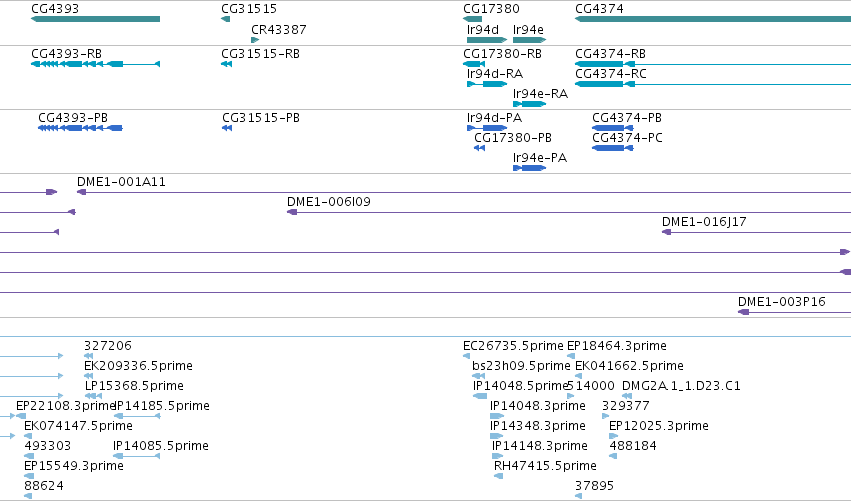This screenshot has height=501, width=851.
Task: Click EST bs23h09.5prime
Action: click(521, 366)
